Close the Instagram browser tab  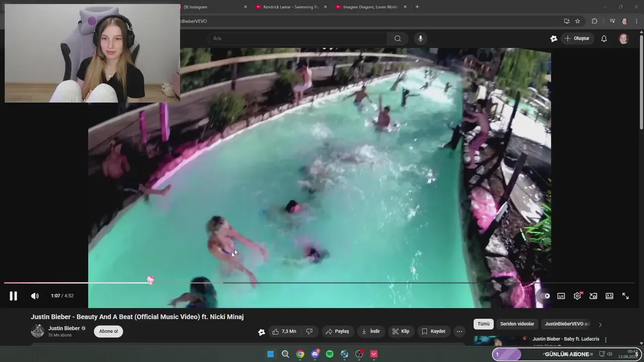coord(246,7)
